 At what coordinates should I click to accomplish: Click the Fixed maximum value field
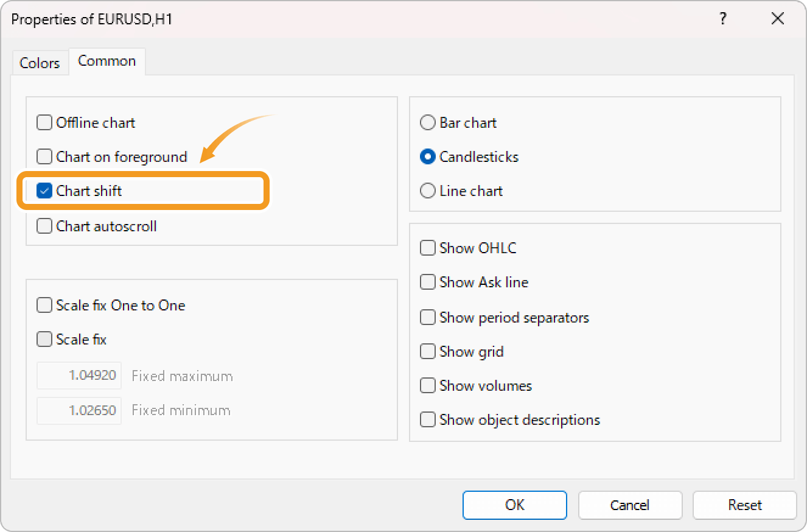[79, 376]
